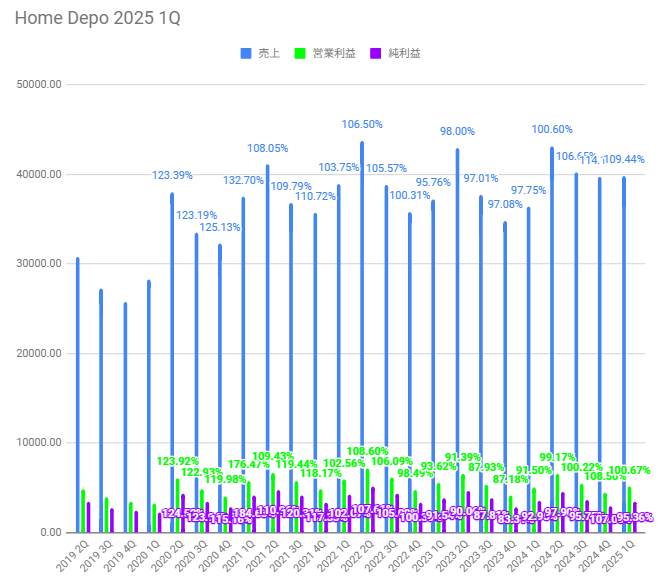
Task: Select the 売上 legend label
Action: tap(269, 54)
